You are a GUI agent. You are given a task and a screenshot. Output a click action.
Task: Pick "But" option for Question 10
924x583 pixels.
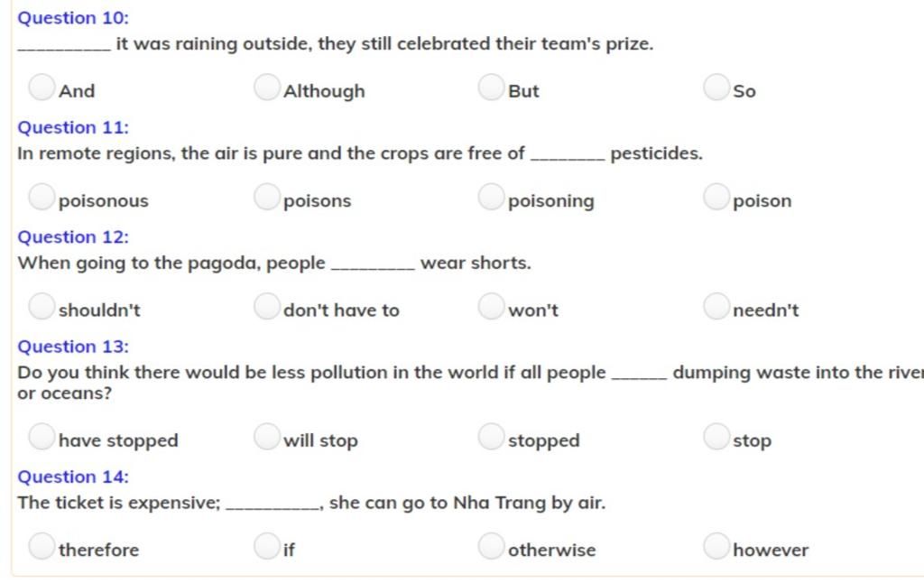click(492, 88)
